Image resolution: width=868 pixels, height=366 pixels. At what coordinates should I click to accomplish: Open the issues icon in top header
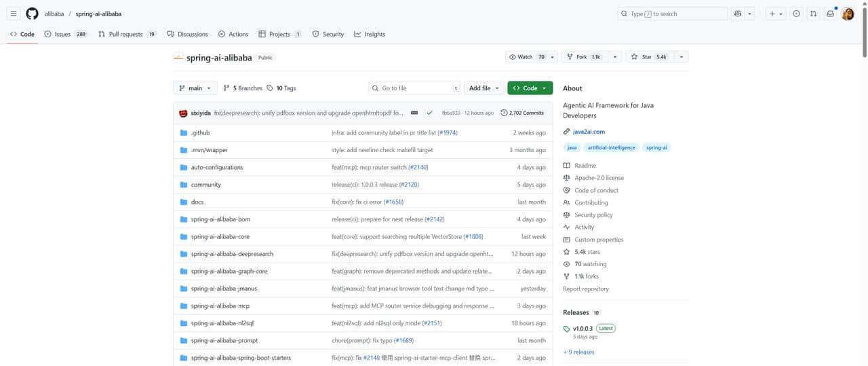tap(796, 14)
